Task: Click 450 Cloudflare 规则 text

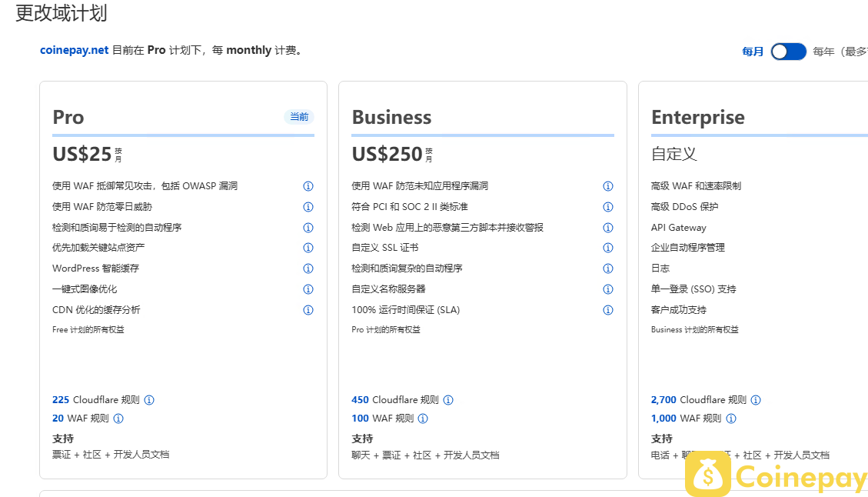Action: pos(394,400)
